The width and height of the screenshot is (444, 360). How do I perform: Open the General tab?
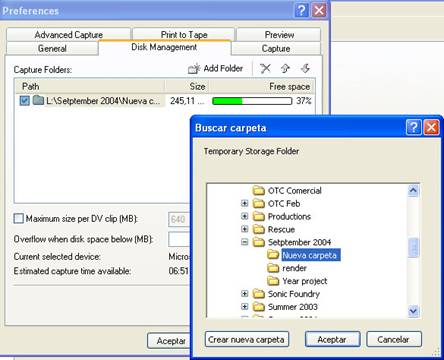[x=52, y=48]
